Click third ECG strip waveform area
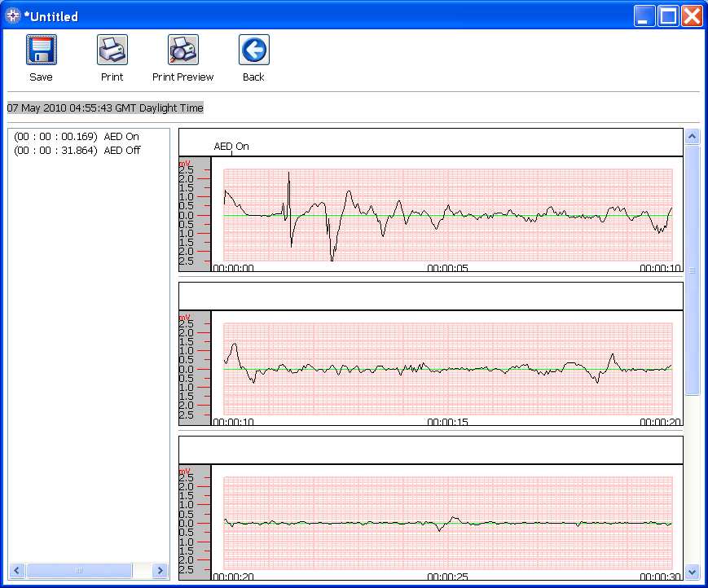 (448, 523)
